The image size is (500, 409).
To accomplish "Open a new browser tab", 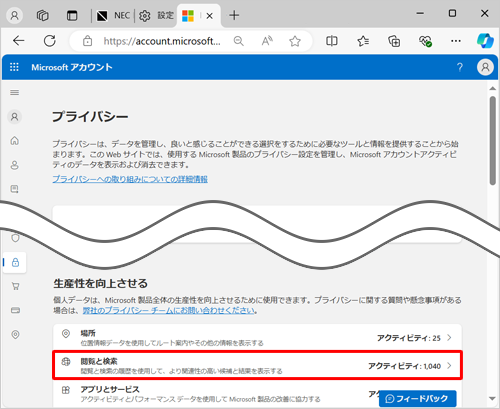I will pyautogui.click(x=234, y=15).
